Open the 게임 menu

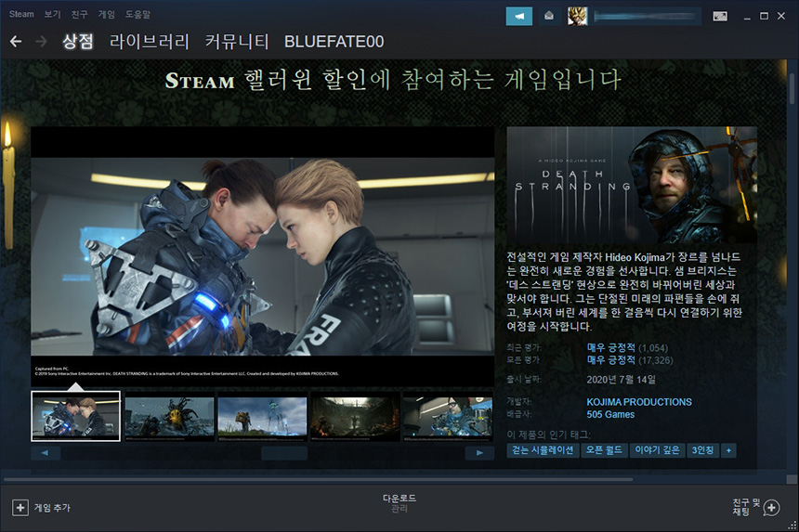click(107, 14)
